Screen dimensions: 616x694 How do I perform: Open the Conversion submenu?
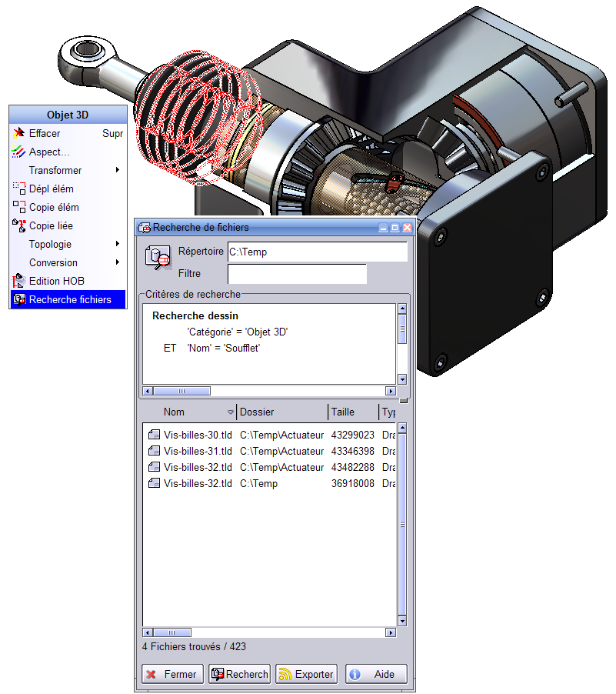(x=68, y=262)
